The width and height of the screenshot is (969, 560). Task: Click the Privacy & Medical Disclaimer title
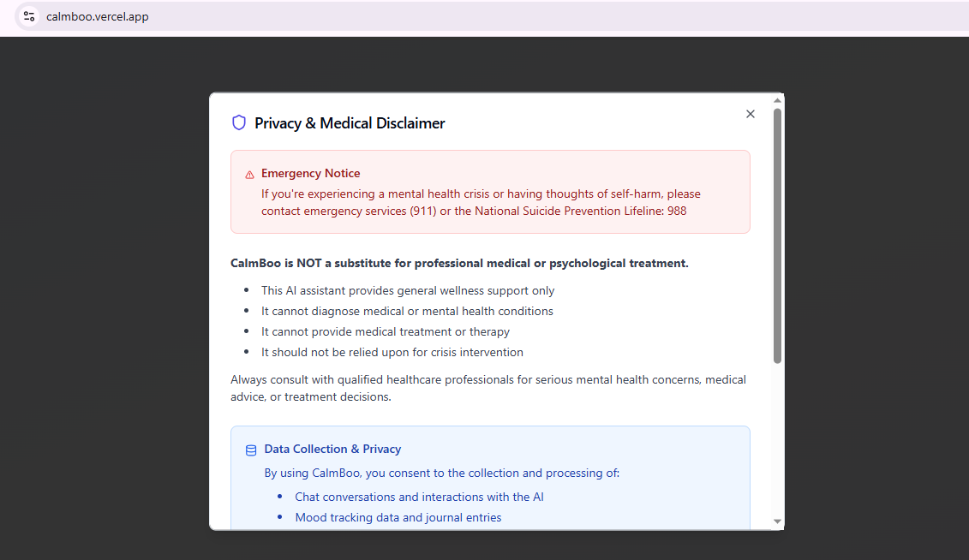[x=350, y=123]
